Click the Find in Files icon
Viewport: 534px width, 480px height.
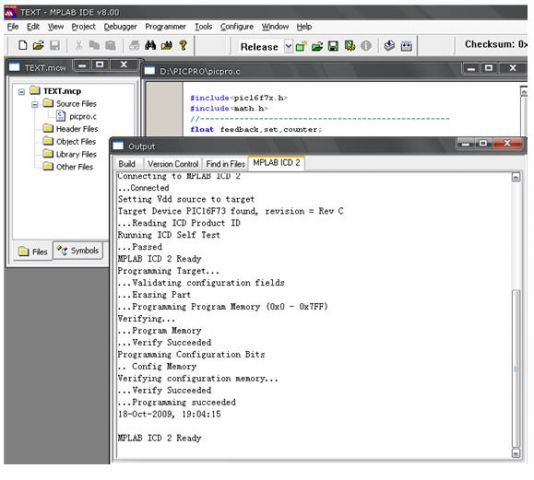(167, 45)
